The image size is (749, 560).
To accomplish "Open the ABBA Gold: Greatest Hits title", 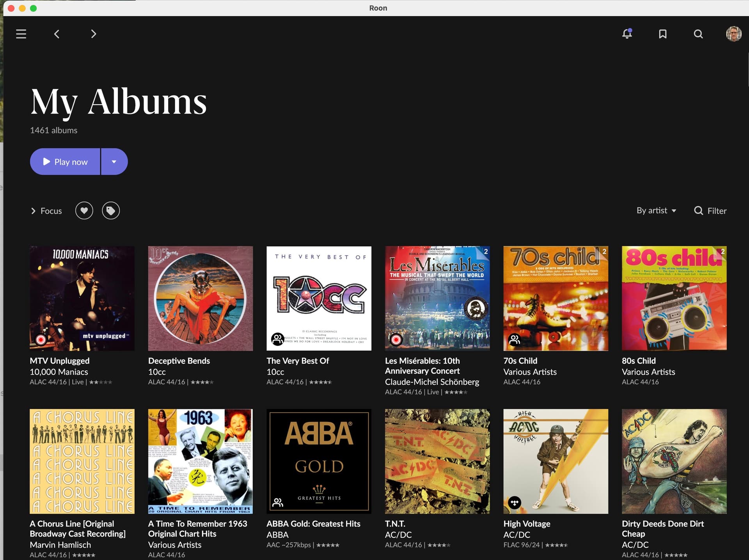I will [x=313, y=524].
